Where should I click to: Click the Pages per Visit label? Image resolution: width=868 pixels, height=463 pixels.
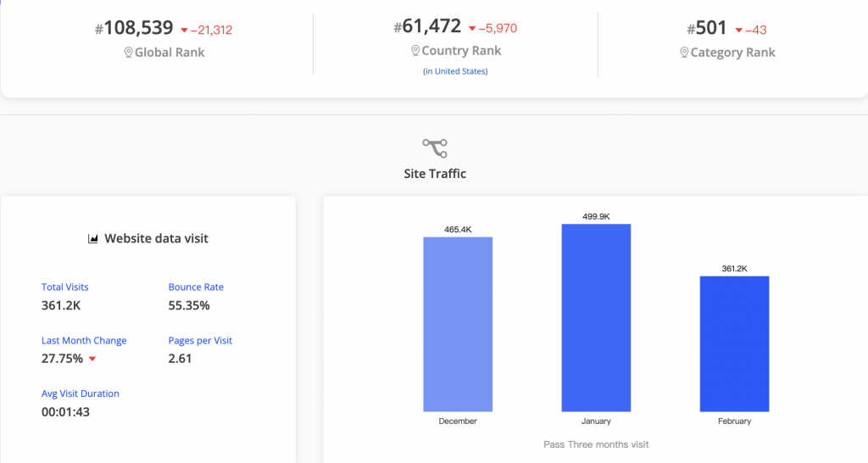point(200,341)
